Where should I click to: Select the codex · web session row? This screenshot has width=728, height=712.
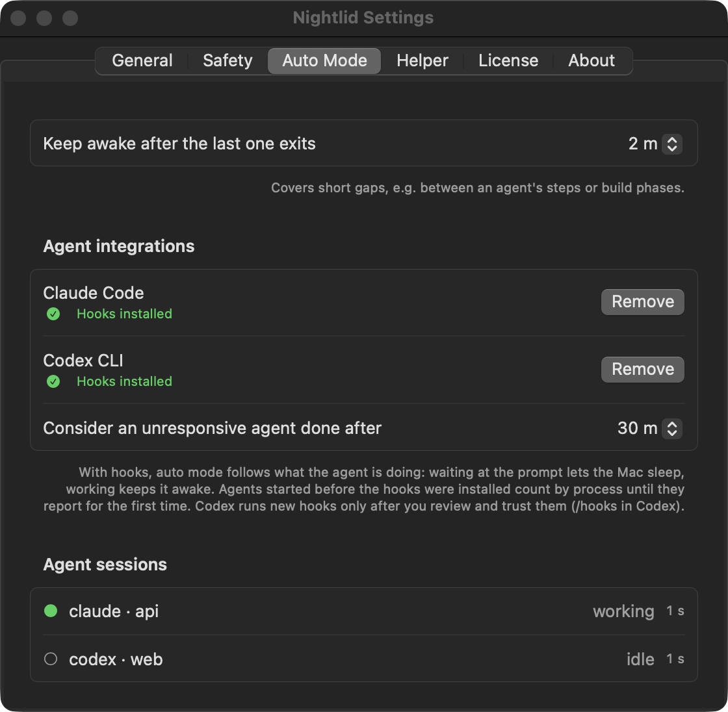(364, 659)
